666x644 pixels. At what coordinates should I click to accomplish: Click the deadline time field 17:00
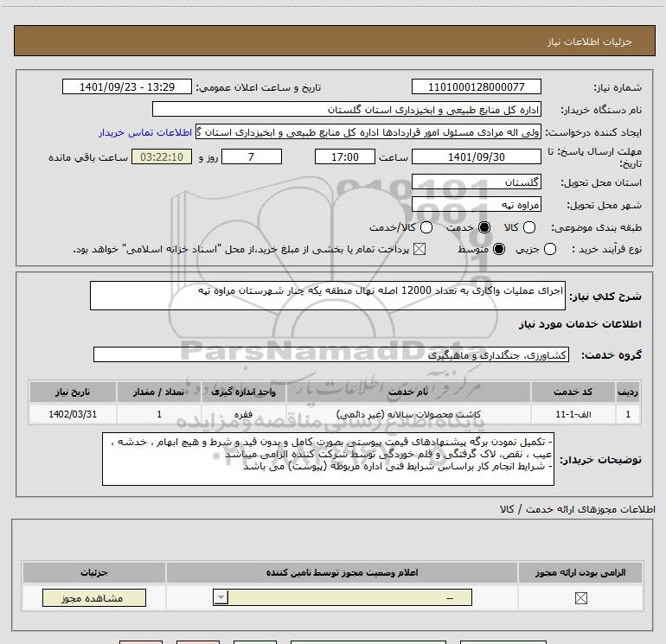345,156
